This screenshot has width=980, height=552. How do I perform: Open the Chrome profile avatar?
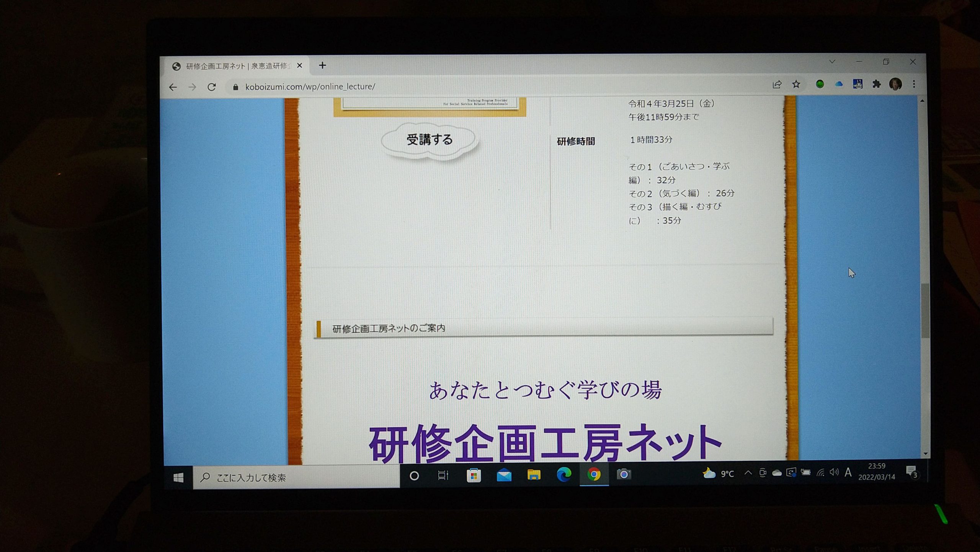895,84
